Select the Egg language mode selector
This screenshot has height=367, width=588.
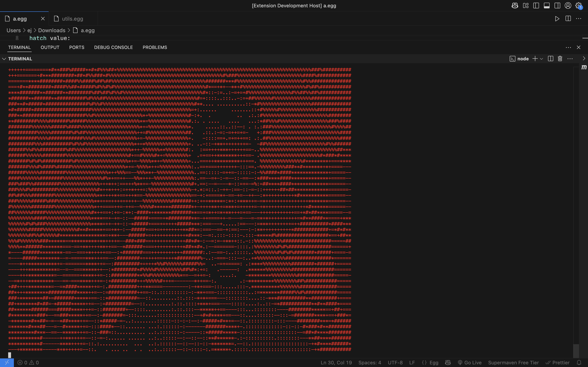pyautogui.click(x=430, y=363)
